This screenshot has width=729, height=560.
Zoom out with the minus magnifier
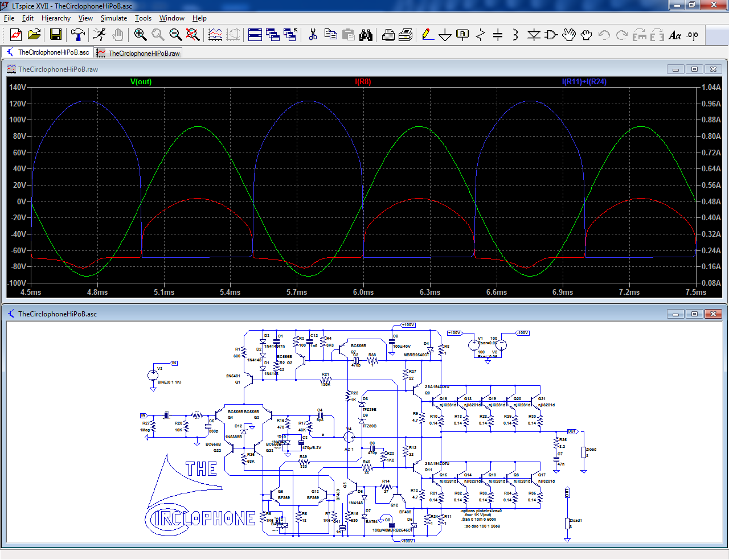(175, 35)
